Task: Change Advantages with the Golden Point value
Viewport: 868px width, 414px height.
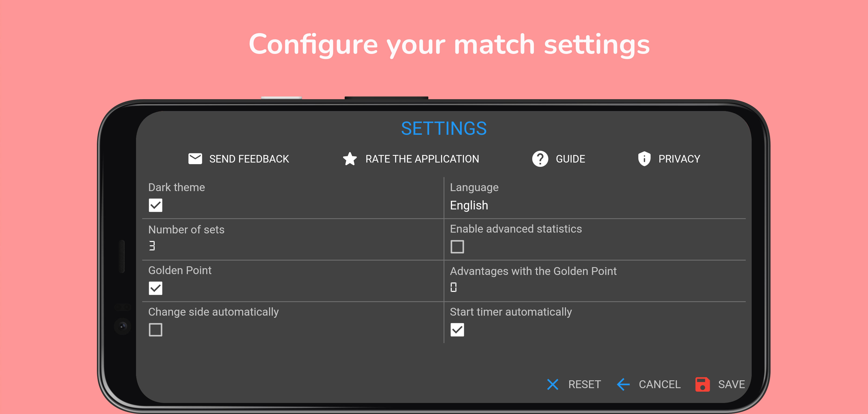Action: click(453, 287)
